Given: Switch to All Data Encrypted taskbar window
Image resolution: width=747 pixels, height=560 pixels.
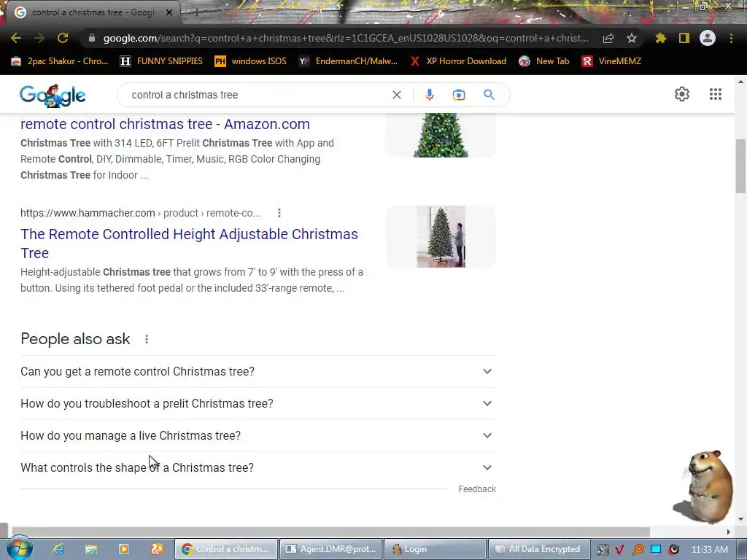Looking at the screenshot, I should 539,549.
